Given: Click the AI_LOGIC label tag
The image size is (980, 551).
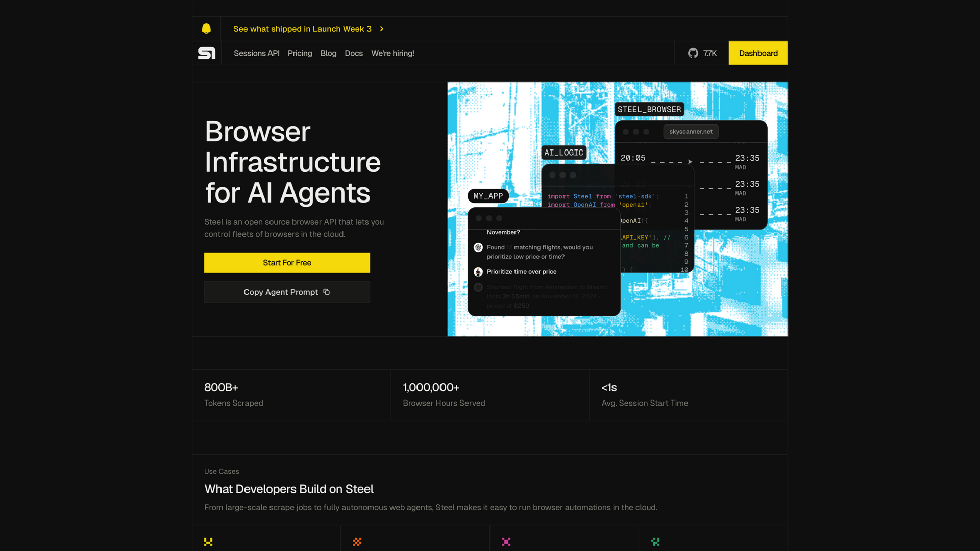Looking at the screenshot, I should click(x=563, y=153).
